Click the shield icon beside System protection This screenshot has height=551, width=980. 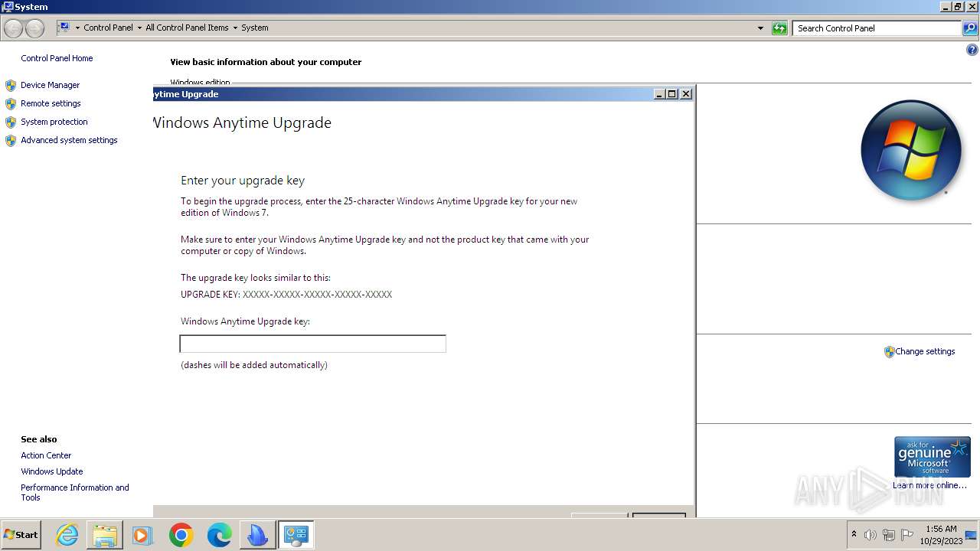11,122
